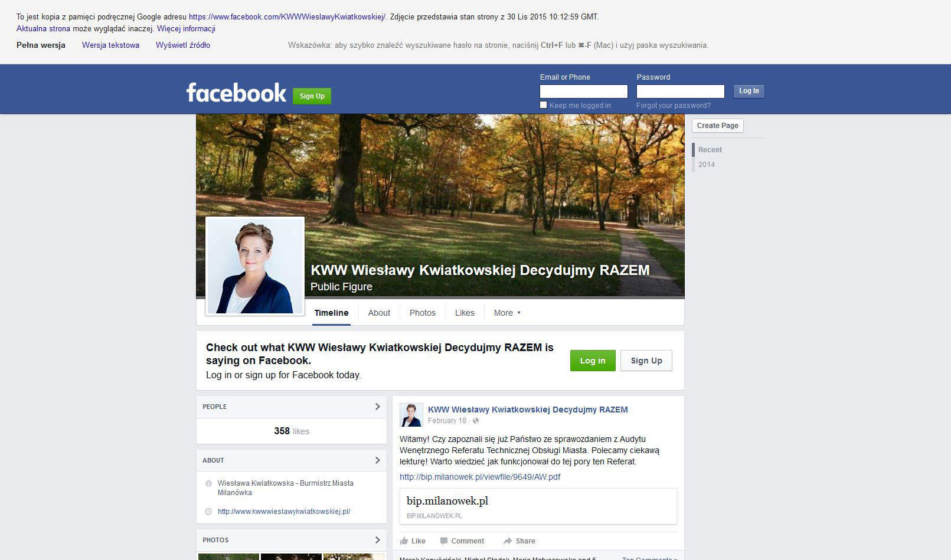Click the Więcej informacji link
951x560 pixels.
[186, 28]
